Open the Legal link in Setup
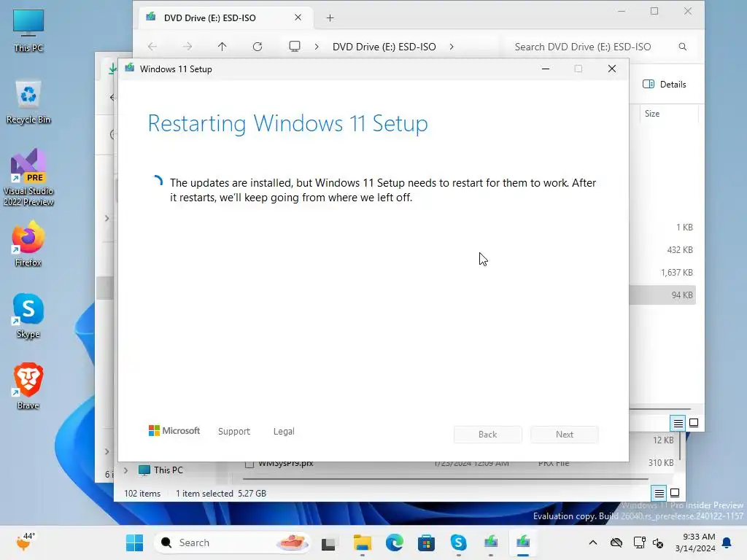This screenshot has height=560, width=747. [284, 432]
